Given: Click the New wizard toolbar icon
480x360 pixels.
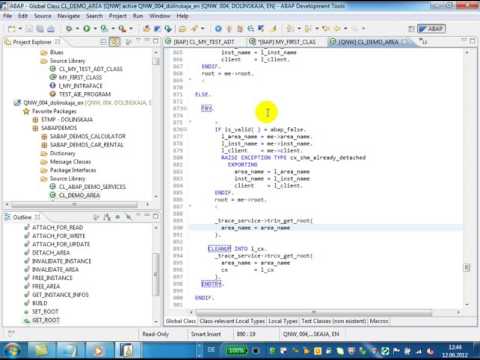Looking at the screenshot, I should [x=12, y=29].
